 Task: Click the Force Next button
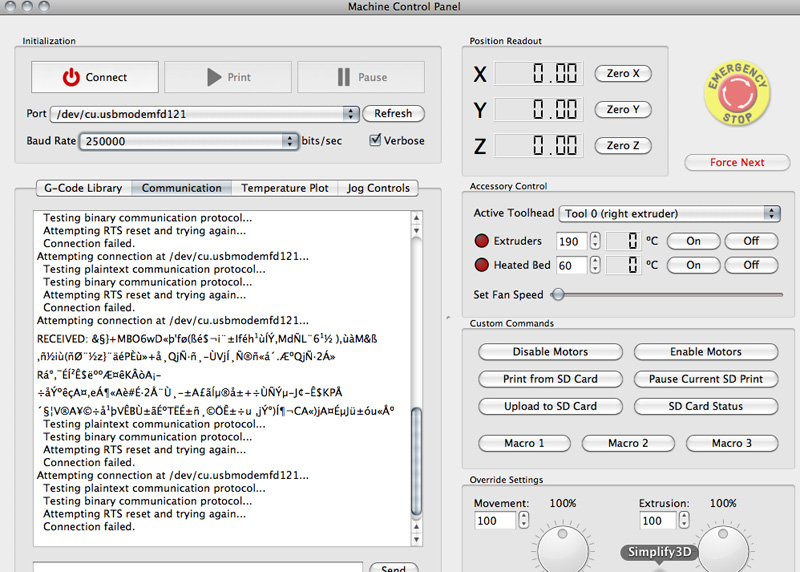tap(737, 163)
